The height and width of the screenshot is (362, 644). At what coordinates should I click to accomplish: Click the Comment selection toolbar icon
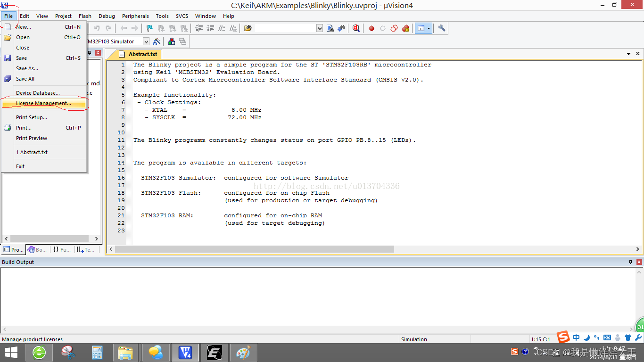(x=222, y=28)
